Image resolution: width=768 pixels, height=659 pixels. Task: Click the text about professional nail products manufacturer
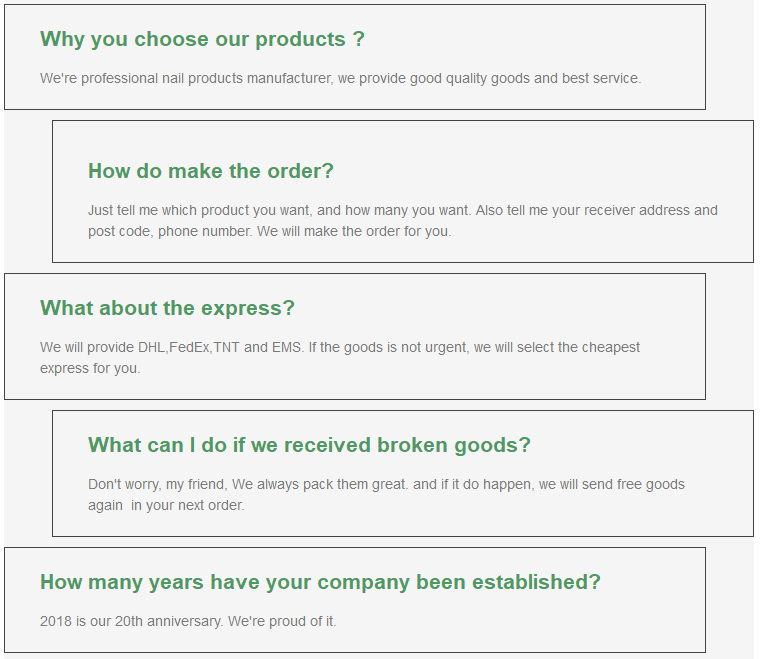(340, 78)
